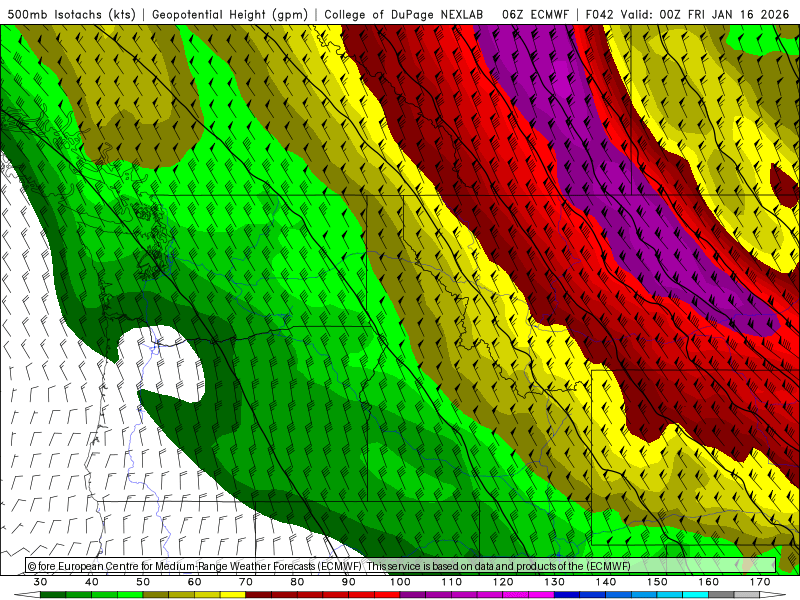The image size is (800, 600).
Task: Click legend value 130
Action: coord(555,582)
